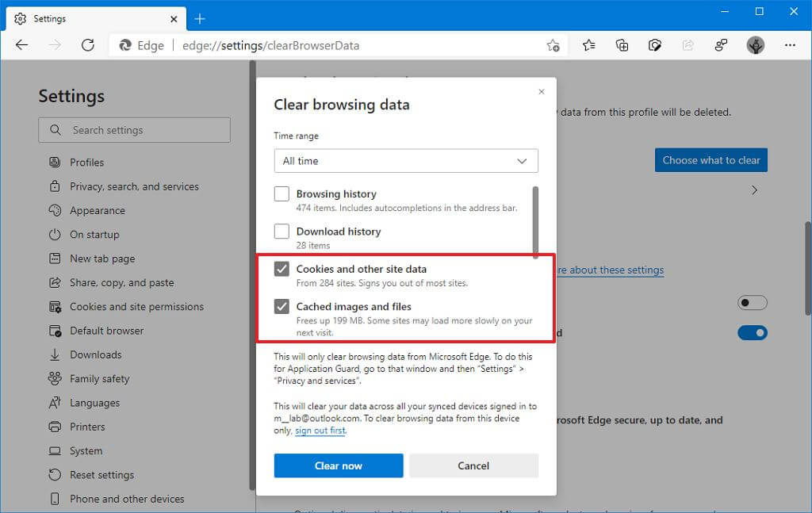Click the main page vertical scrollbar

pos(808,268)
